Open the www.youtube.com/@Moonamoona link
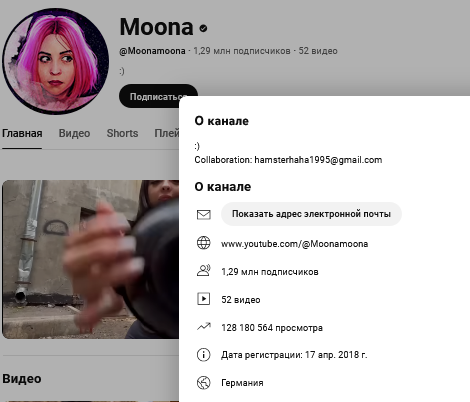 tap(295, 244)
